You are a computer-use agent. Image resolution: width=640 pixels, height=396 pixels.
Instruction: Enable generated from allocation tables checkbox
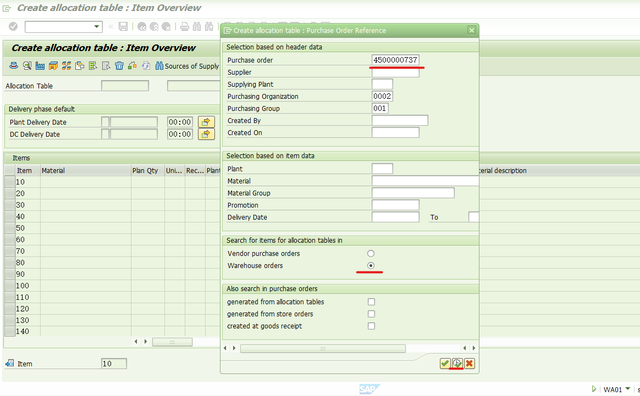coord(371,302)
